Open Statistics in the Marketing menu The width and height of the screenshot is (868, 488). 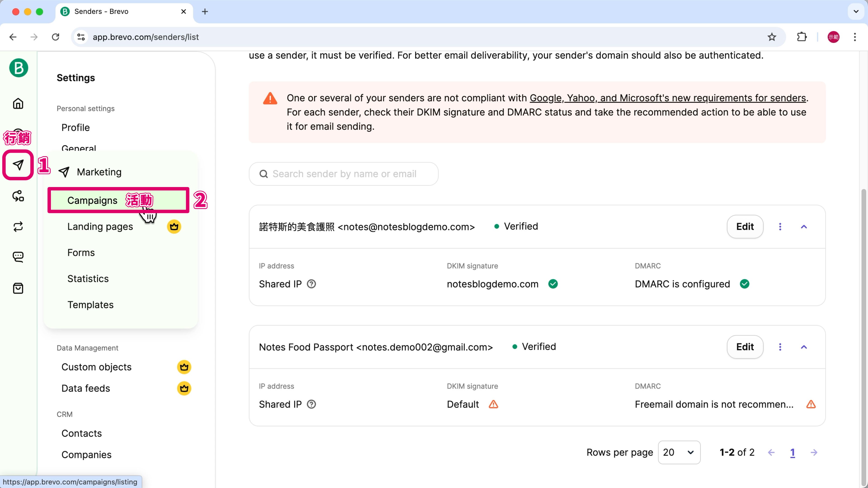[x=88, y=279]
